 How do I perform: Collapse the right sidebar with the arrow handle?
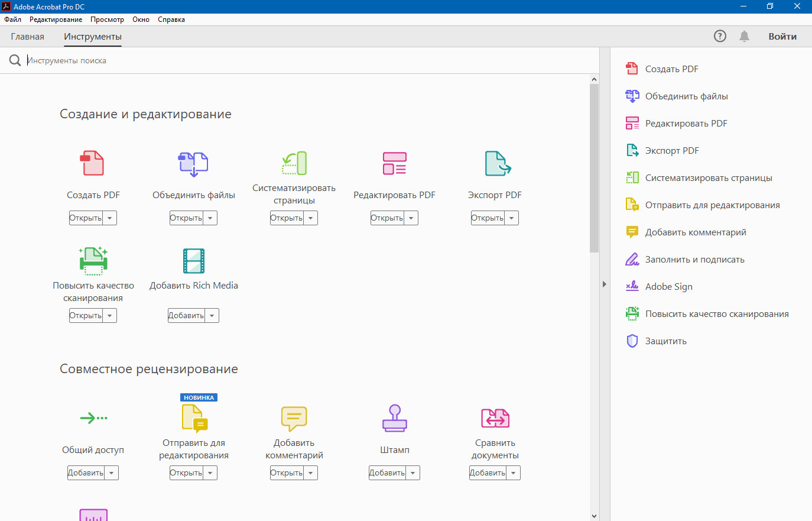(x=605, y=284)
